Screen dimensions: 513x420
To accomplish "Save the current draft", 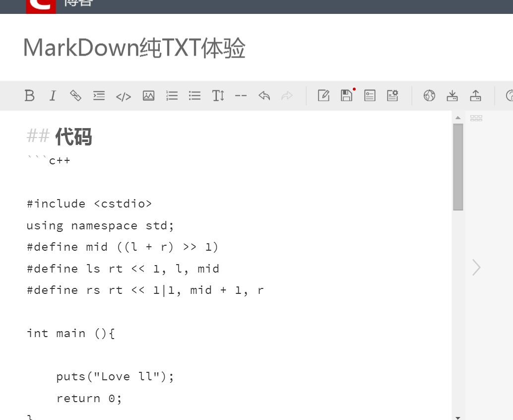I will point(346,95).
